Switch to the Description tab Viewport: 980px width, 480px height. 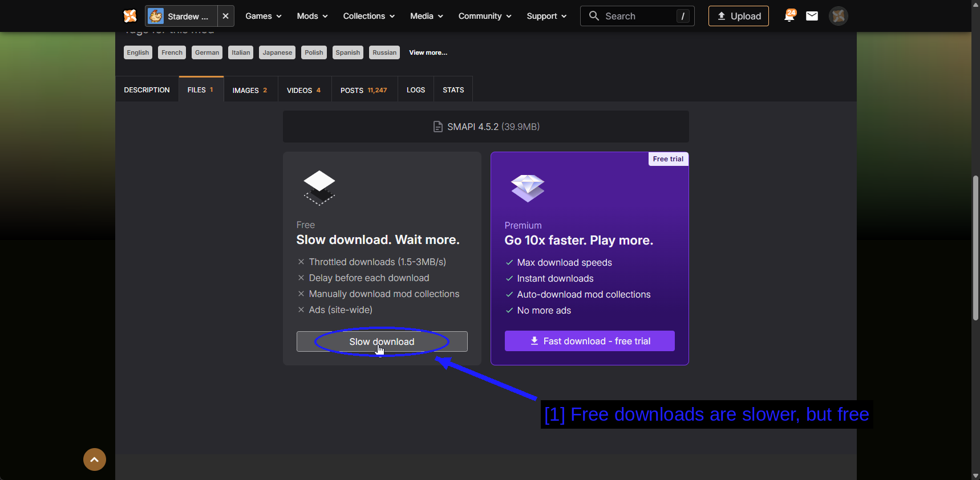coord(147,90)
